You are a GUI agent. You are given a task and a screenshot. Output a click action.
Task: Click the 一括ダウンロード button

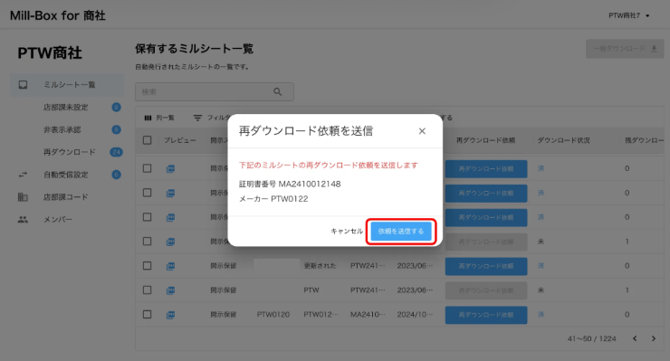click(624, 49)
